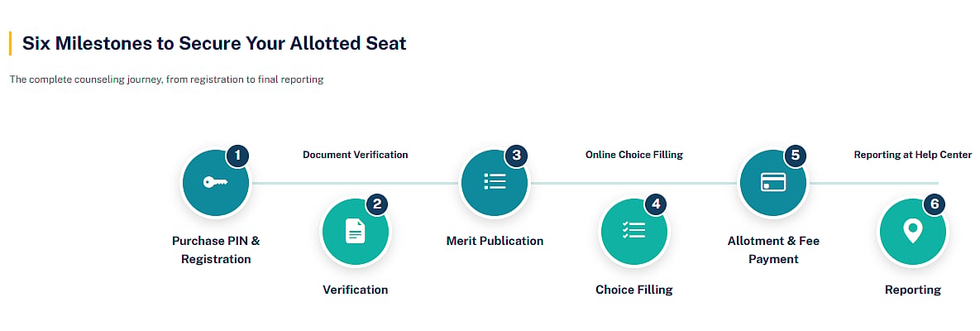Open the Allotment & Fee Payment label
Image resolution: width=980 pixels, height=331 pixels.
coord(773,250)
